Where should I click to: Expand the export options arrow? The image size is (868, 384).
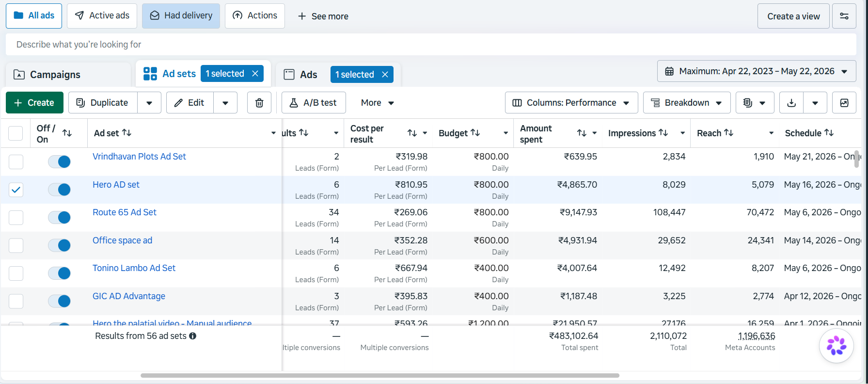pos(815,103)
